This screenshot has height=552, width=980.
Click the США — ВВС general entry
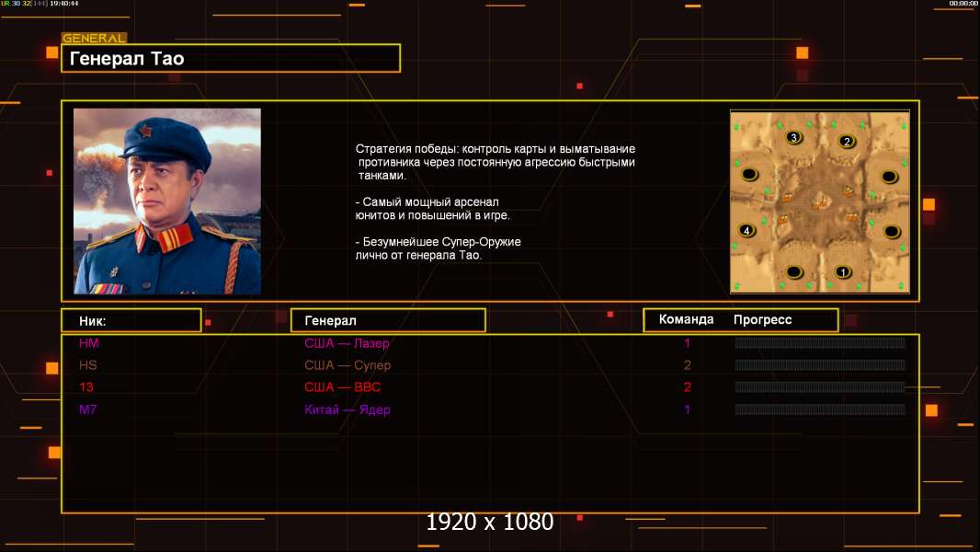point(343,387)
